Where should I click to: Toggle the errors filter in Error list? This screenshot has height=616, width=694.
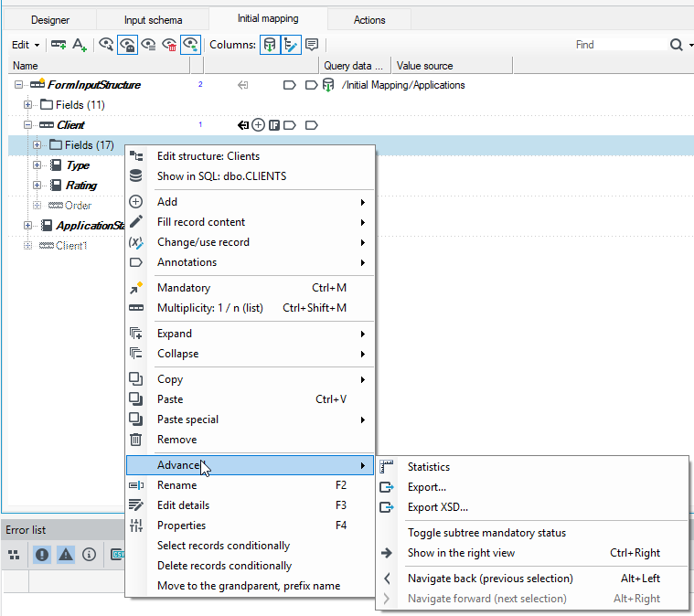(42, 555)
